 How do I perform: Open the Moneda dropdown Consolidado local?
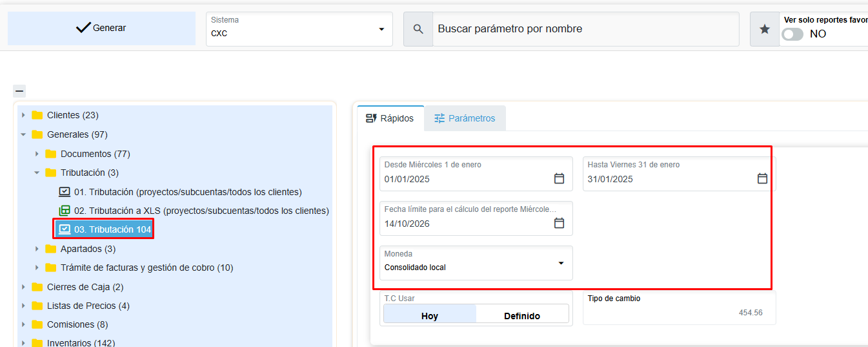[x=476, y=263]
